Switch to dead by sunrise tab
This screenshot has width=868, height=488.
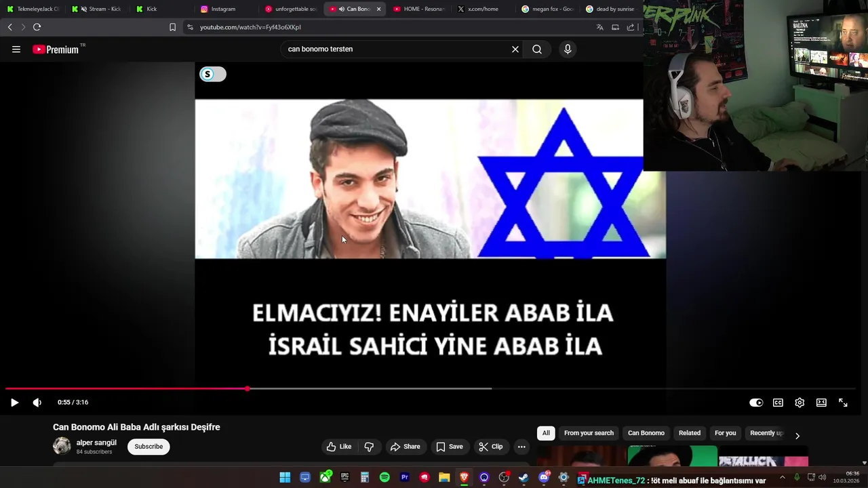[610, 9]
